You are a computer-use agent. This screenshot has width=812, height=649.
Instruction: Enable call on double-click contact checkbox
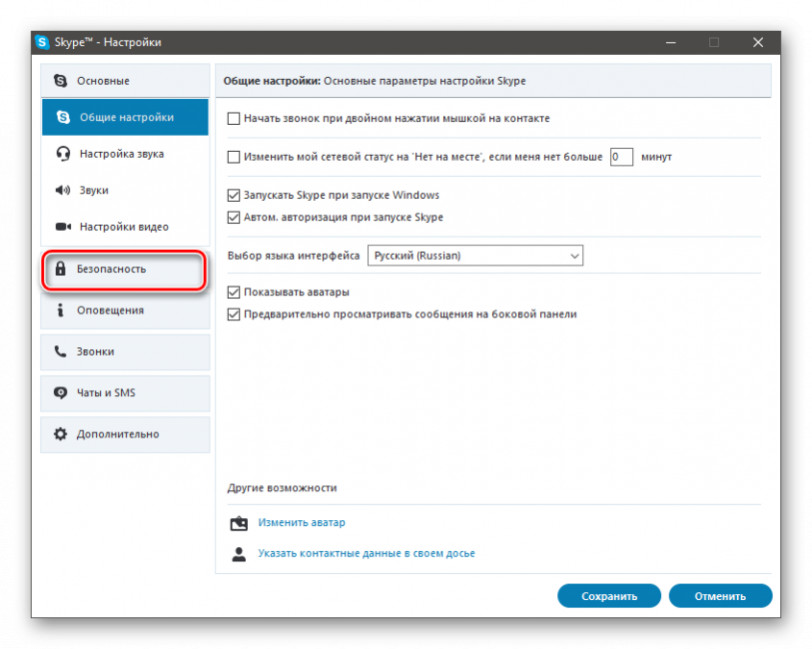click(x=235, y=118)
